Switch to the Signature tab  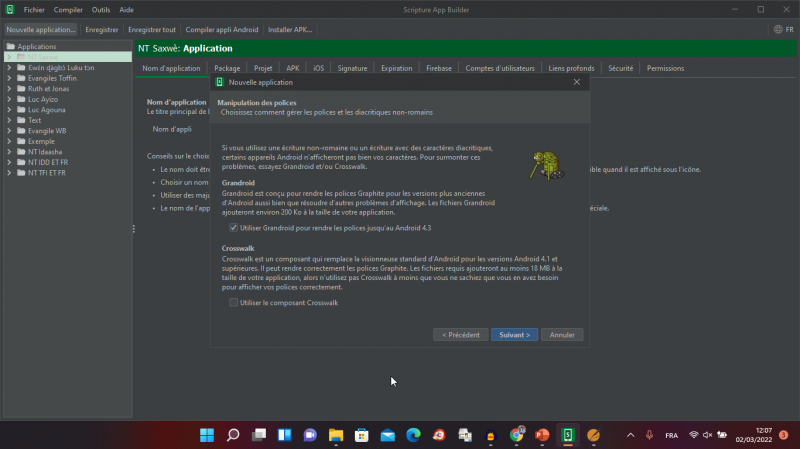click(x=352, y=68)
